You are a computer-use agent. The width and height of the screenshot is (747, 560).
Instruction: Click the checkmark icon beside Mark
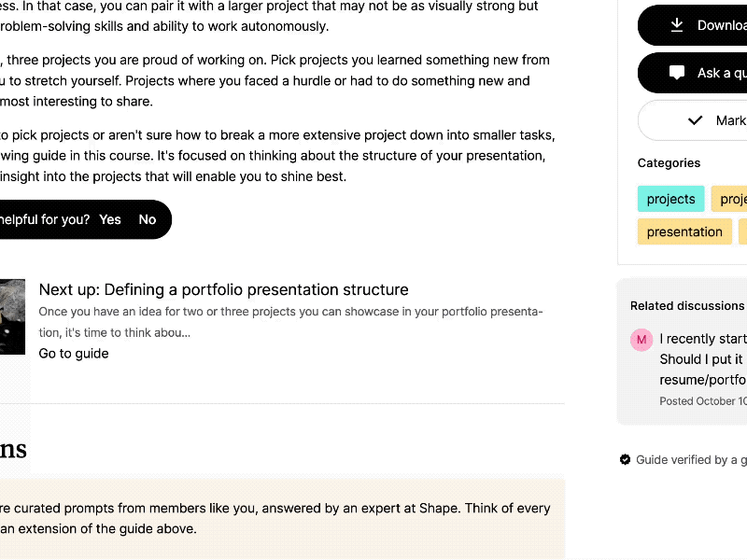695,120
